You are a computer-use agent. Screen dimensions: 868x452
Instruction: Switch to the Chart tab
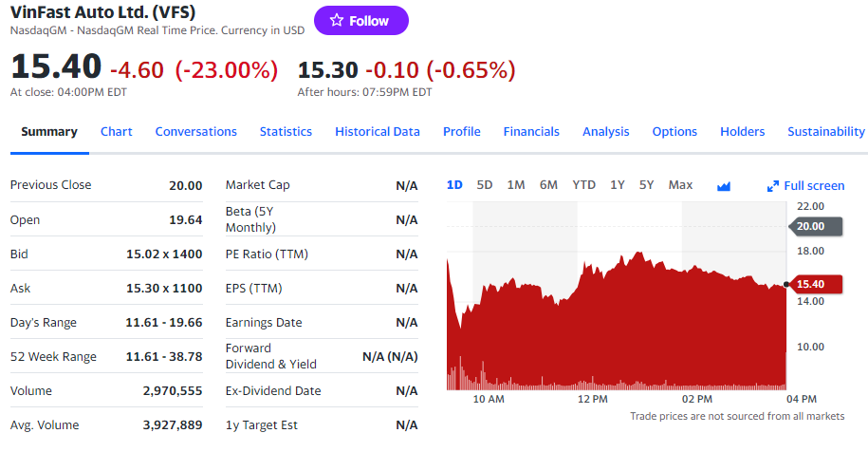click(117, 132)
